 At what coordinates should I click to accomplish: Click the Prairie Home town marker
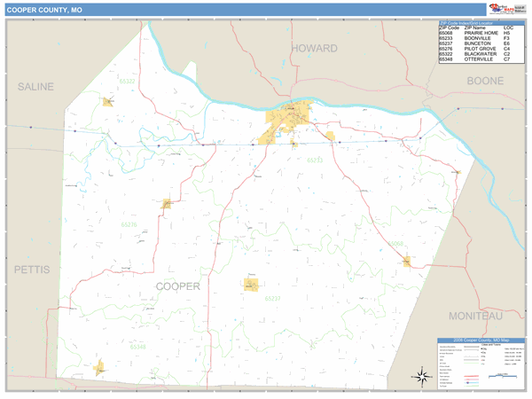click(x=406, y=261)
